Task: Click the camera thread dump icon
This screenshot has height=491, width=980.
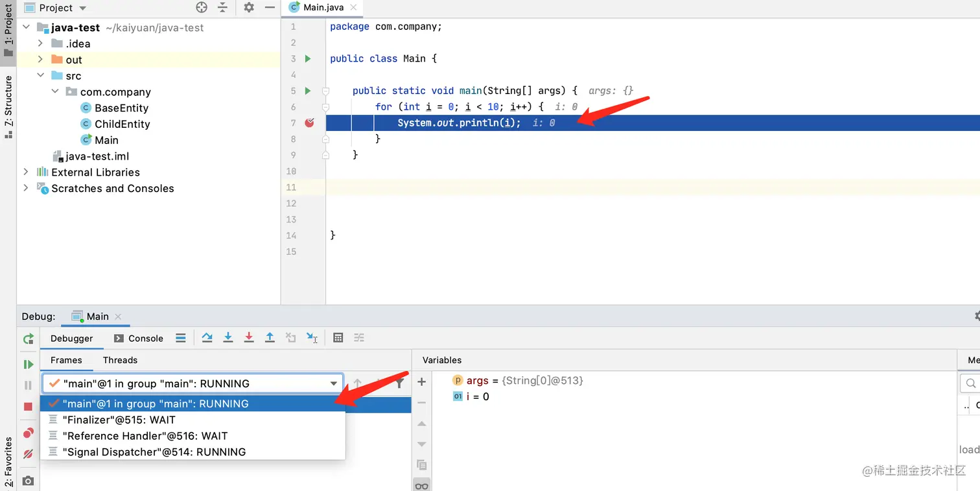Action: click(29, 481)
